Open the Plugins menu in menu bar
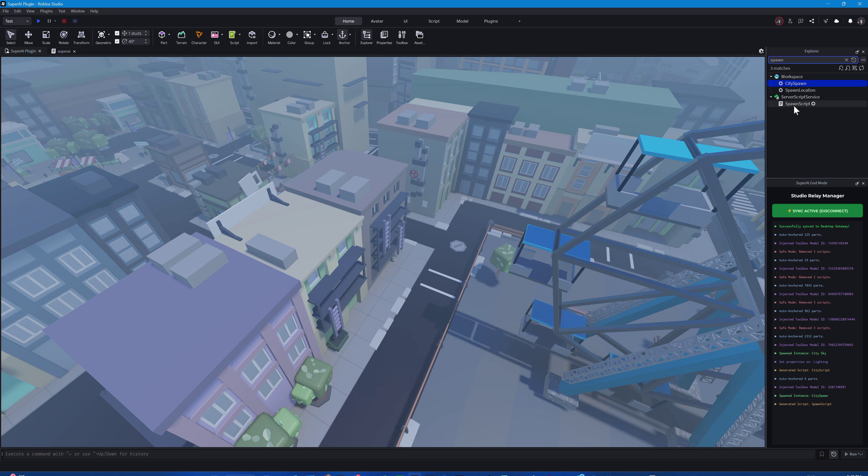868x476 pixels. coord(46,11)
